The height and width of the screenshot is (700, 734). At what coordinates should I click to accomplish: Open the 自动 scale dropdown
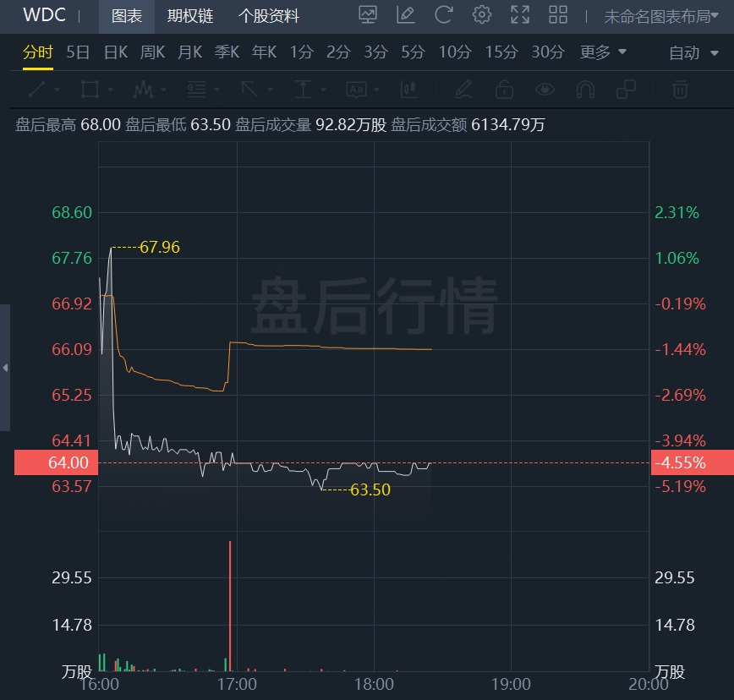click(691, 53)
